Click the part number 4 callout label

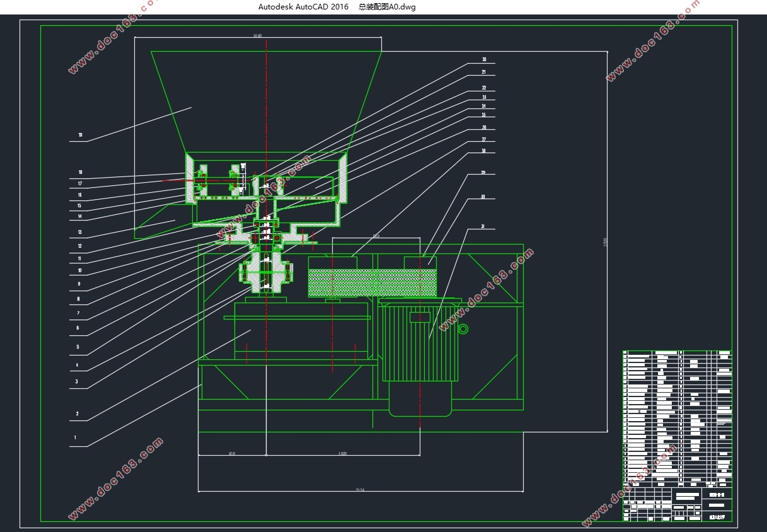click(77, 365)
